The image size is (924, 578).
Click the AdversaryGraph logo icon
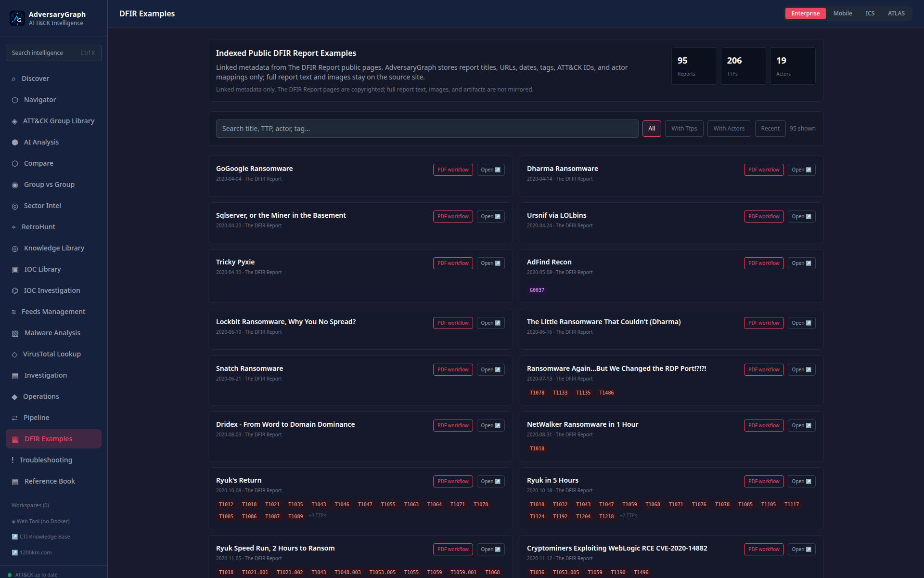(17, 18)
